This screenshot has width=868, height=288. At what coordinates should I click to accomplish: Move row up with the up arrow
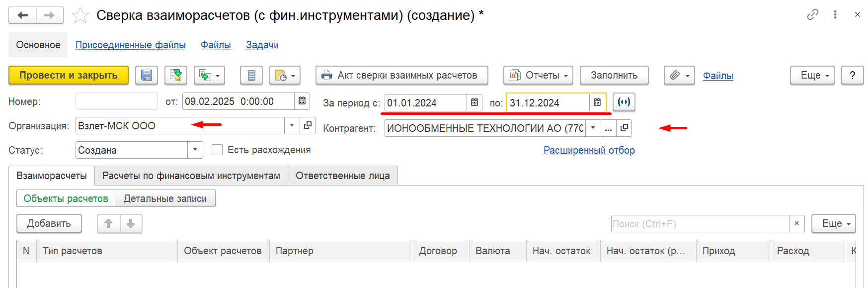coord(108,223)
